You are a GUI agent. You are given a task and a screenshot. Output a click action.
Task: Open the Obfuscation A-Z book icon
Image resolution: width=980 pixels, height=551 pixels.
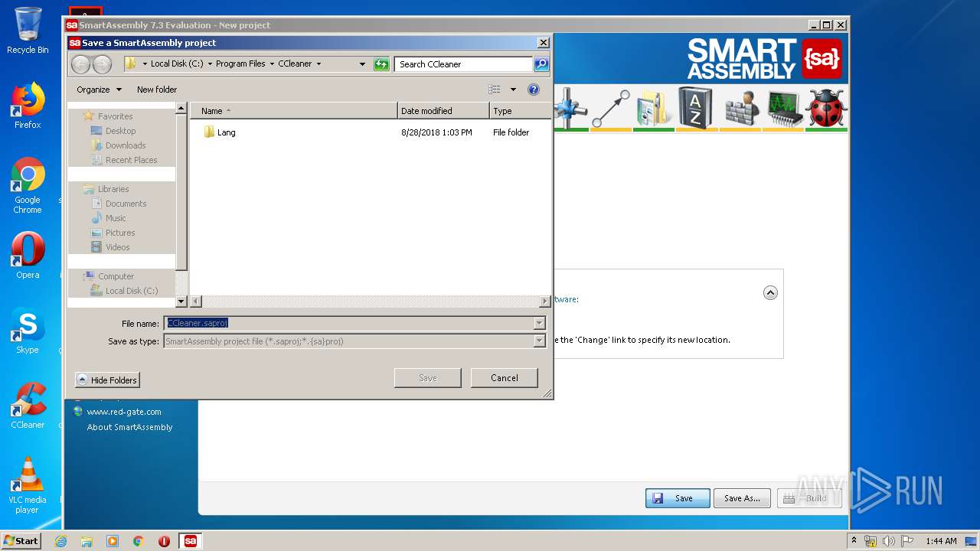[696, 108]
